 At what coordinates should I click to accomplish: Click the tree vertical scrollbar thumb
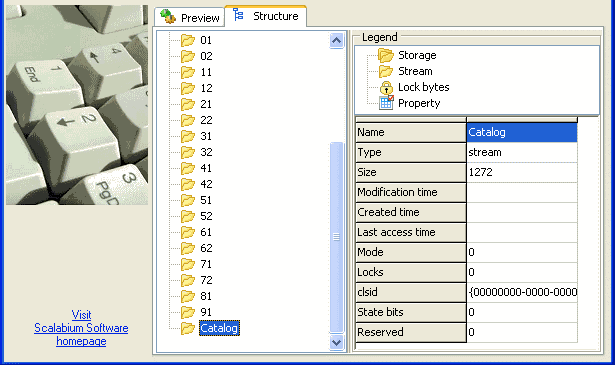coord(337,237)
